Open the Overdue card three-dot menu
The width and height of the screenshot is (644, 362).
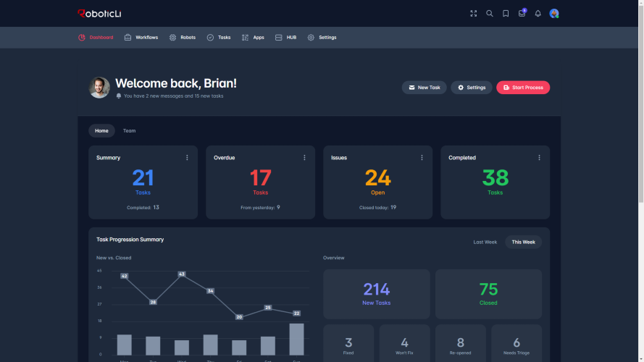coord(304,158)
